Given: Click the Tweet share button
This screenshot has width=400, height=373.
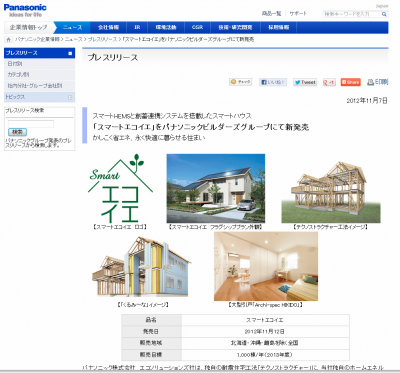Looking at the screenshot, I should click(305, 82).
